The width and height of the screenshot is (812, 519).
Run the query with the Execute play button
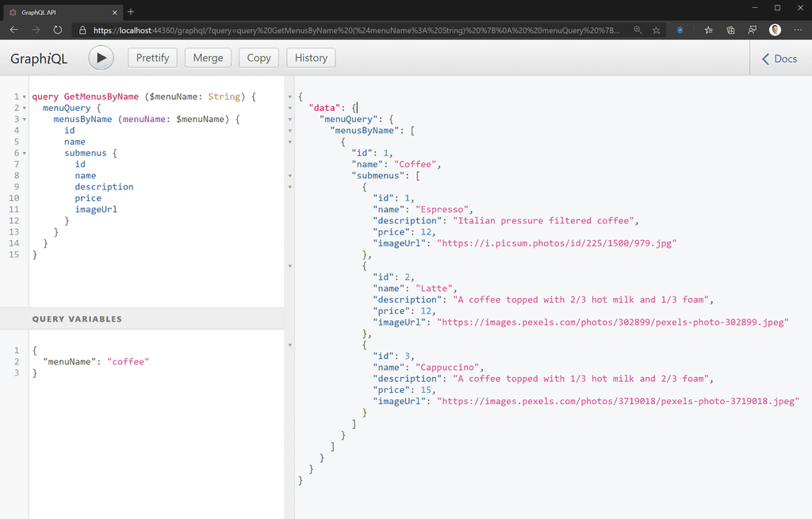101,57
